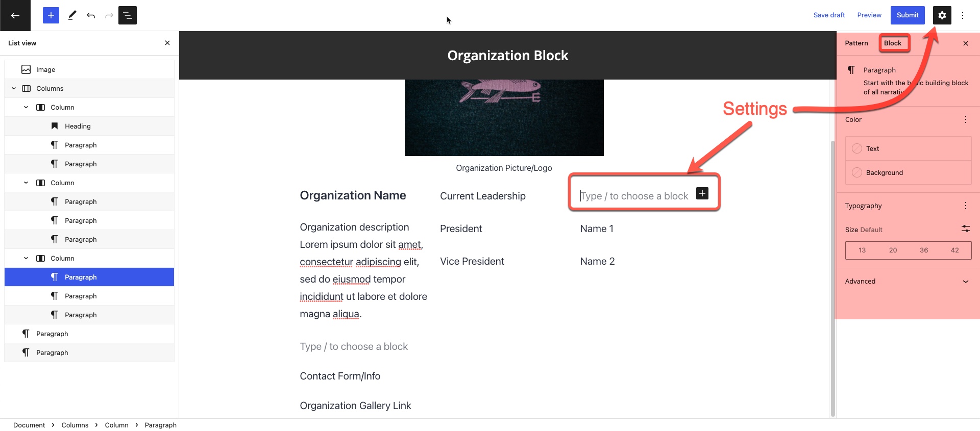Viewport: 980px width, 431px height.
Task: Open the Settings gear icon
Action: pyautogui.click(x=942, y=15)
